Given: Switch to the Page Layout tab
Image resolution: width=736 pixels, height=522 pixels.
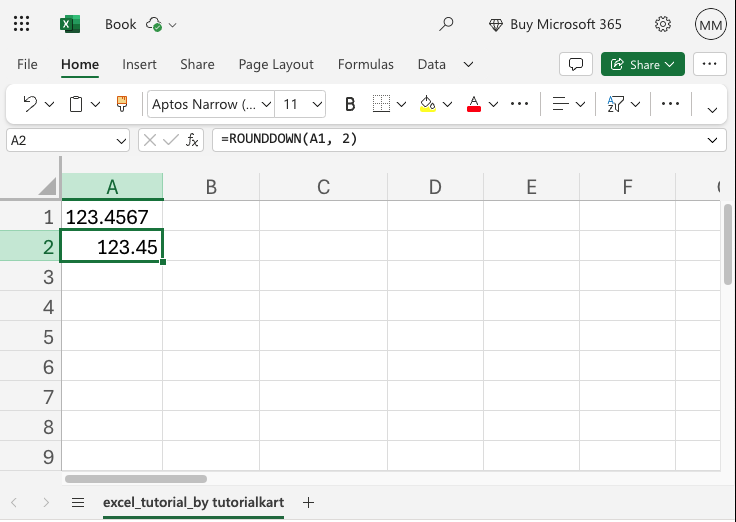Looking at the screenshot, I should click(x=276, y=64).
